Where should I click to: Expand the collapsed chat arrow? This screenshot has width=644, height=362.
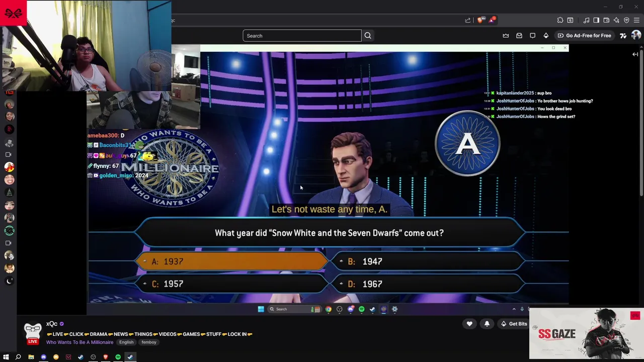(x=635, y=54)
